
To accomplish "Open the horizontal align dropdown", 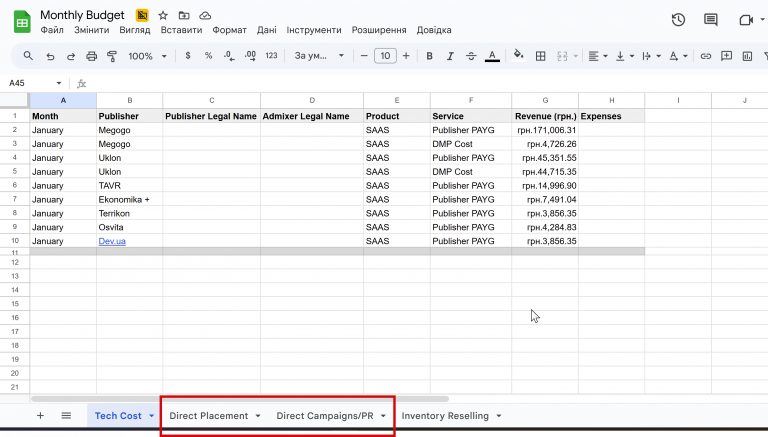I will pos(598,56).
